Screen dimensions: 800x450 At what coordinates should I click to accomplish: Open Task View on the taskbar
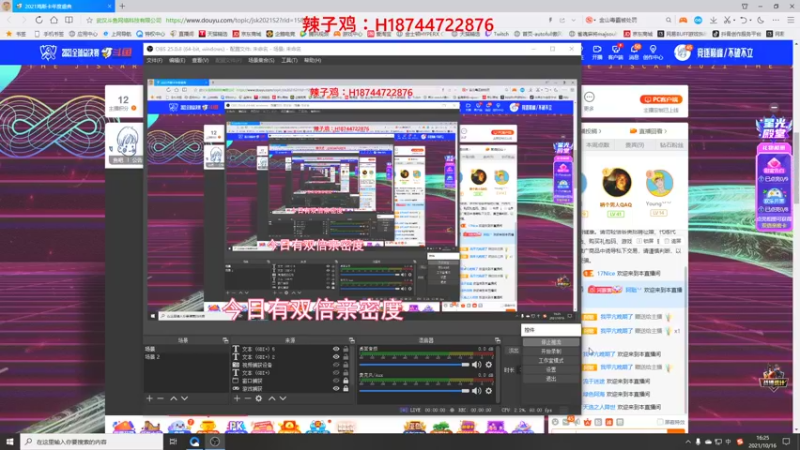point(173,442)
